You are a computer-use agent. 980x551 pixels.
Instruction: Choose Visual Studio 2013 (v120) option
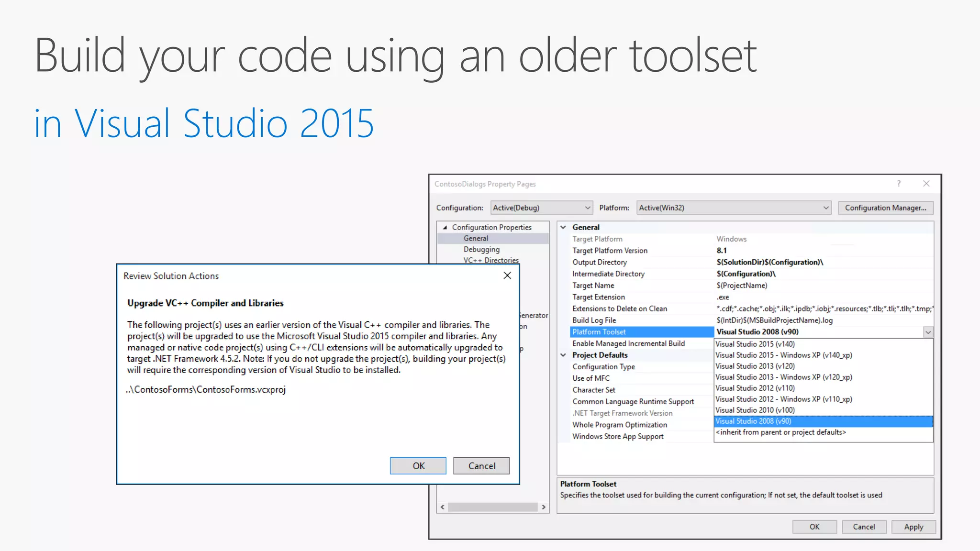coord(755,366)
